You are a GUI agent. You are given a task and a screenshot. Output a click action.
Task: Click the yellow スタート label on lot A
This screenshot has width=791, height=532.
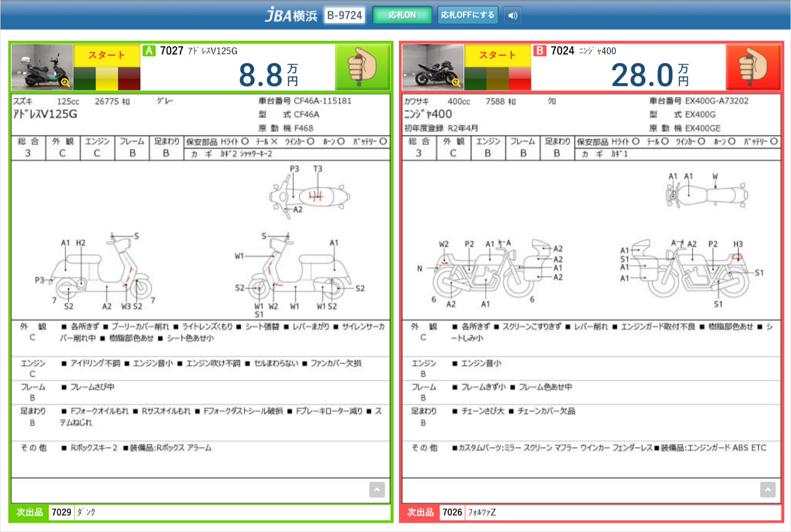click(x=107, y=55)
